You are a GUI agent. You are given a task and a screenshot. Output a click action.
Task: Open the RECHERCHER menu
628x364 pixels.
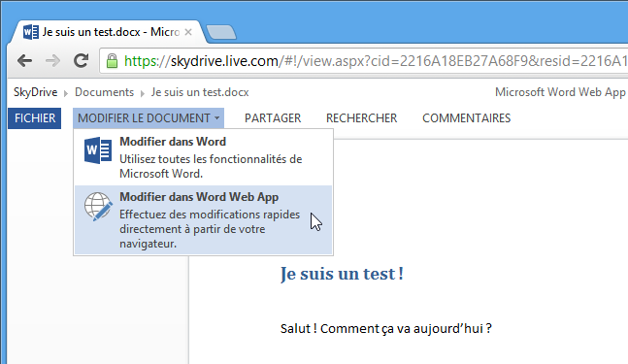click(362, 118)
